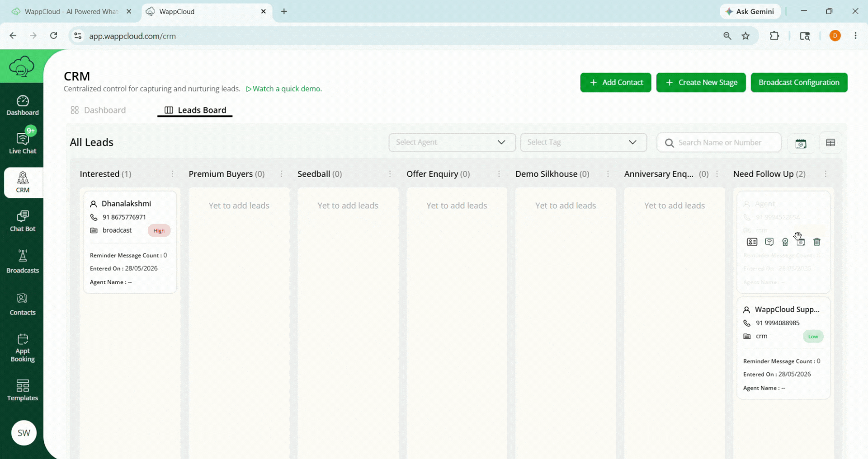
Task: Expand the Select Tag dropdown
Action: [583, 142]
